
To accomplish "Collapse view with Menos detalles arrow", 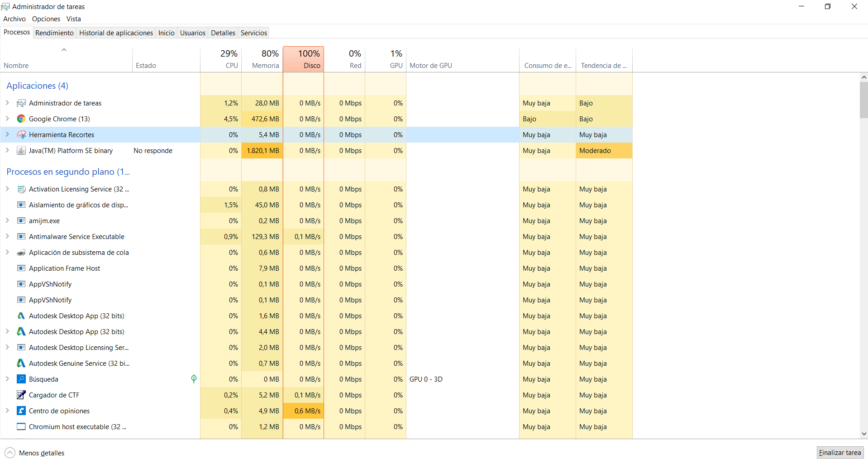I will click(10, 453).
